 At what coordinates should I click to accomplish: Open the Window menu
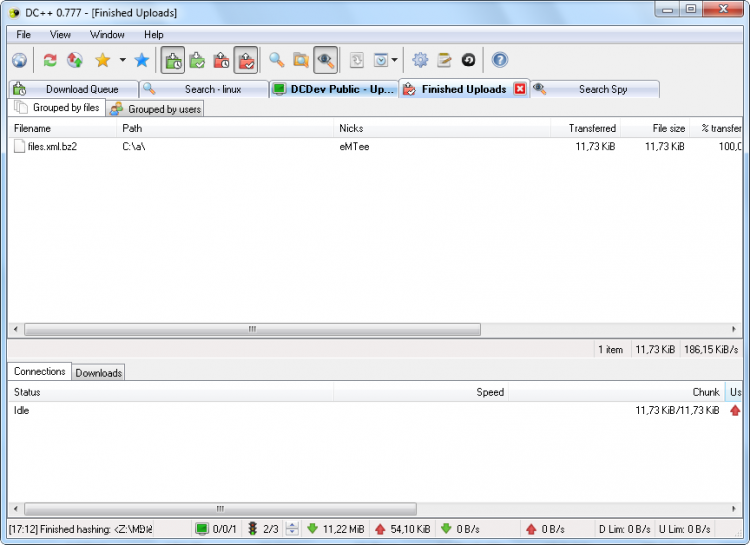[107, 34]
